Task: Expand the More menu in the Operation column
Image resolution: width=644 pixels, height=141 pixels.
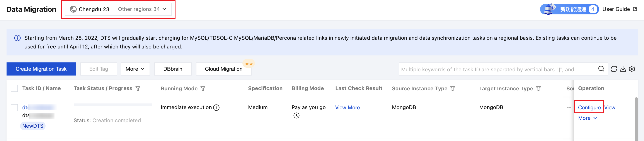Action: pos(587,118)
